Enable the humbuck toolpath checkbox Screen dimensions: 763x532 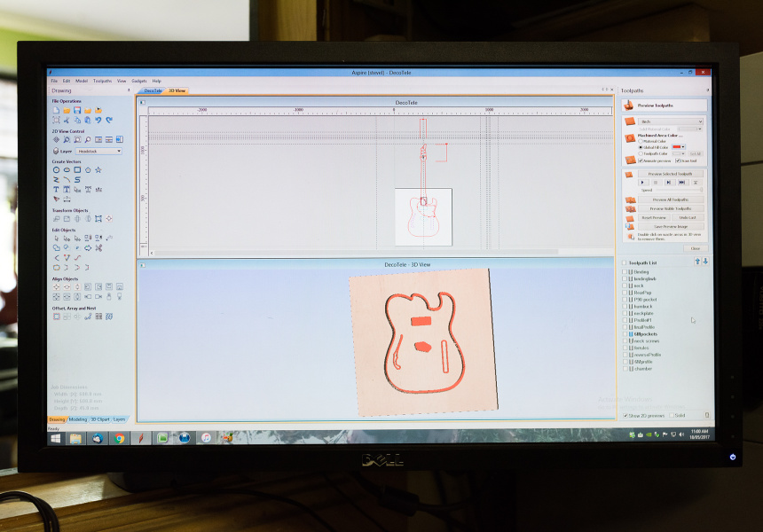coord(625,306)
